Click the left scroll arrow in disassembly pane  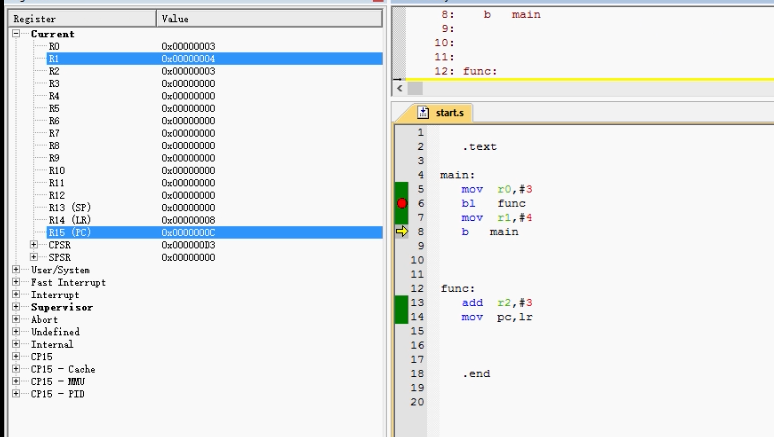pos(400,88)
